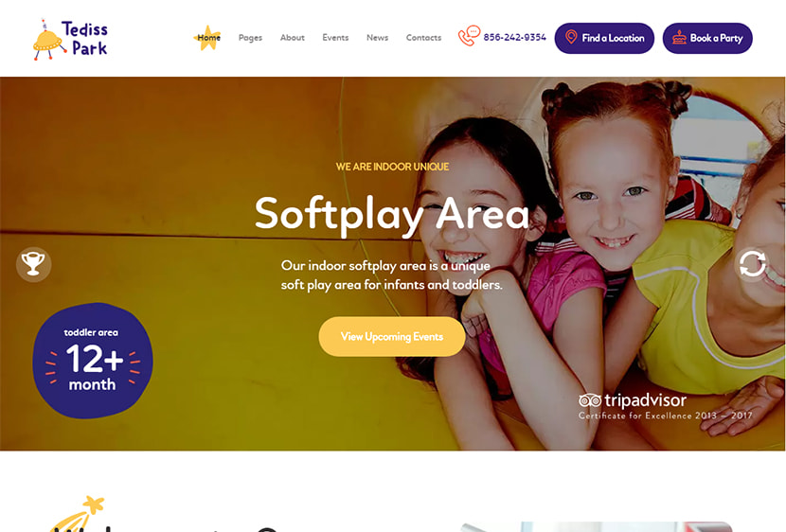
Task: Open the Contacts page
Action: [423, 38]
